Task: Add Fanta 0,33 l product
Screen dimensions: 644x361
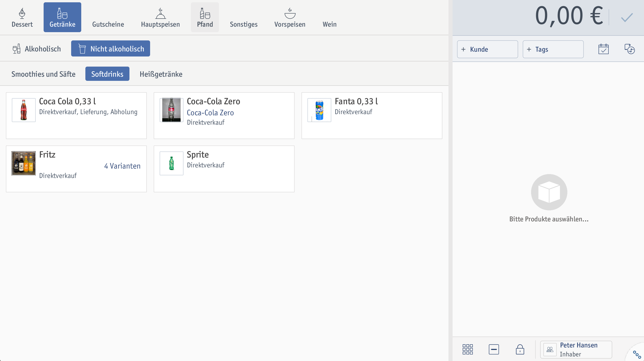Action: click(x=372, y=116)
